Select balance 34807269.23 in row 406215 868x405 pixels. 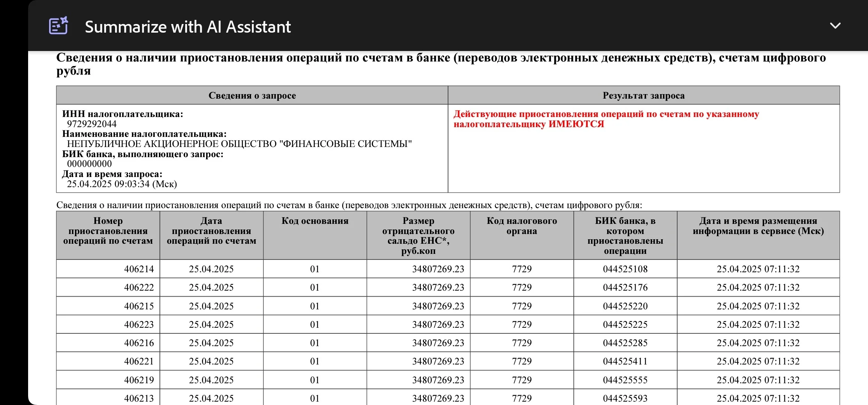(x=438, y=306)
